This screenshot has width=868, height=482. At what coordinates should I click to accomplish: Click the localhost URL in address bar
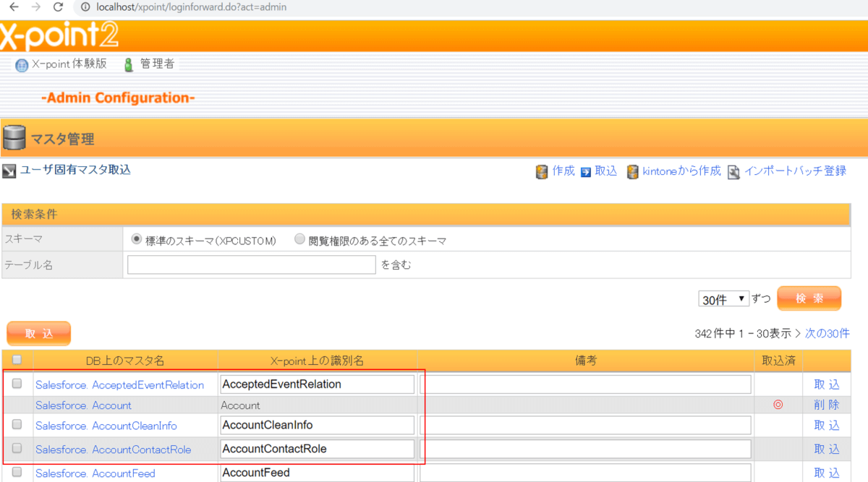[191, 7]
